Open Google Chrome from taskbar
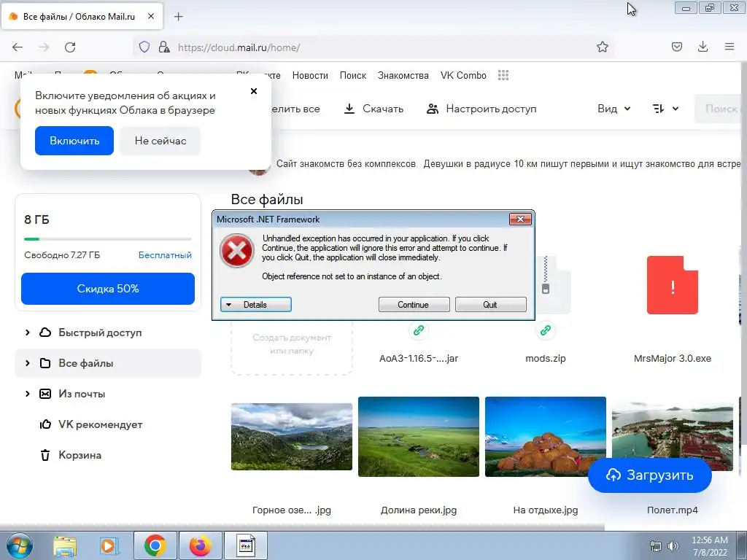 click(x=155, y=545)
